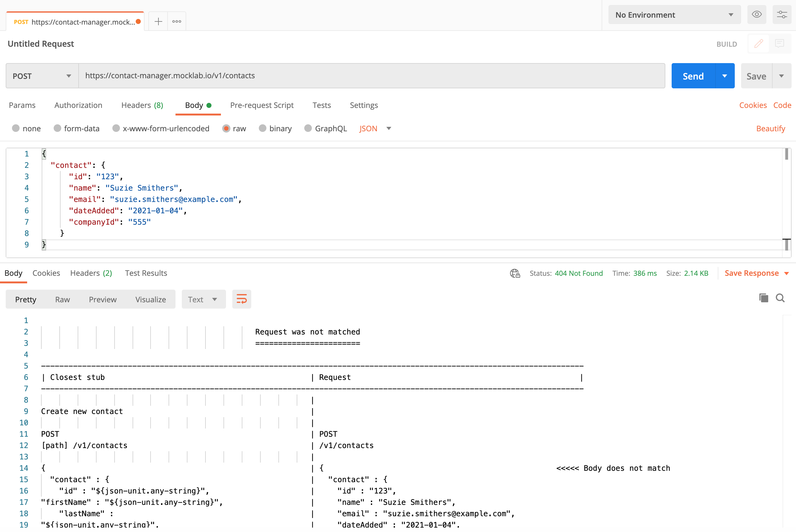Select raw body type
Screen dimensions: 796x532
(x=234, y=129)
